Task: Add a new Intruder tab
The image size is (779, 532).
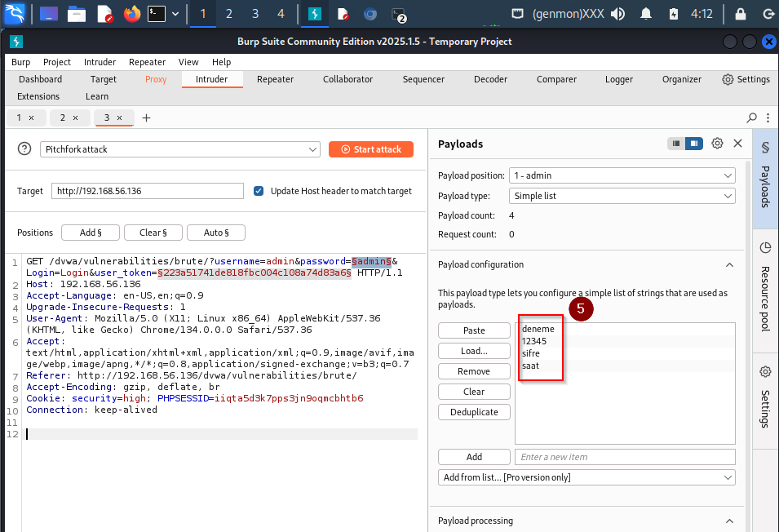Action: (x=146, y=117)
